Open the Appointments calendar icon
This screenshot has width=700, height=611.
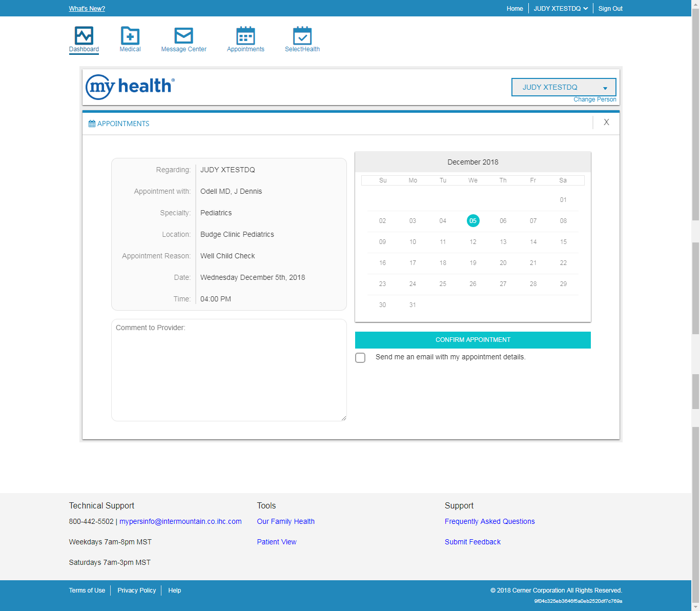(x=245, y=36)
